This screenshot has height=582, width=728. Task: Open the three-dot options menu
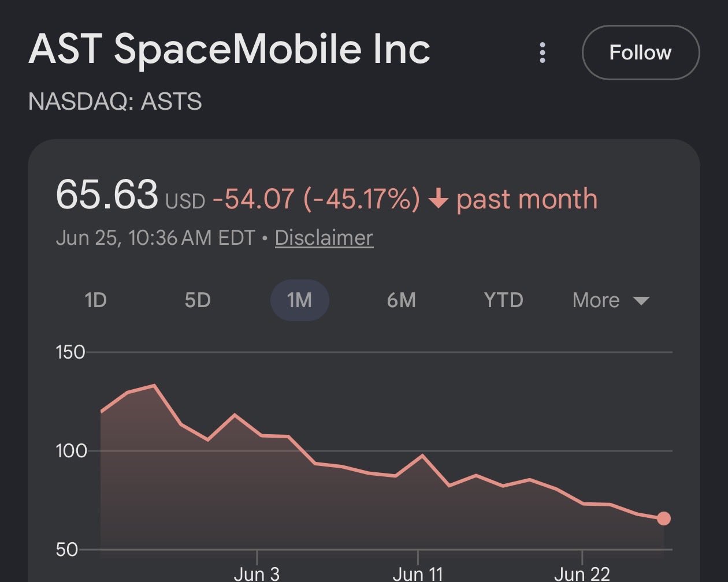(x=542, y=53)
